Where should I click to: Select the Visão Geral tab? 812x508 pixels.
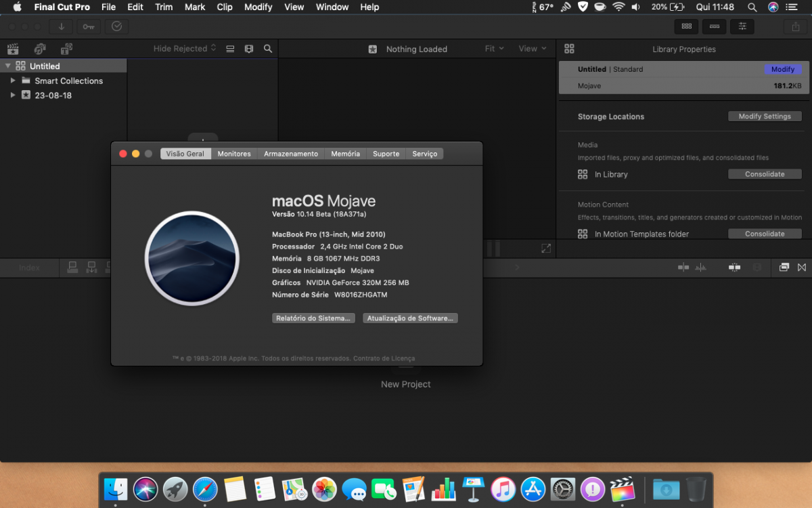(185, 154)
